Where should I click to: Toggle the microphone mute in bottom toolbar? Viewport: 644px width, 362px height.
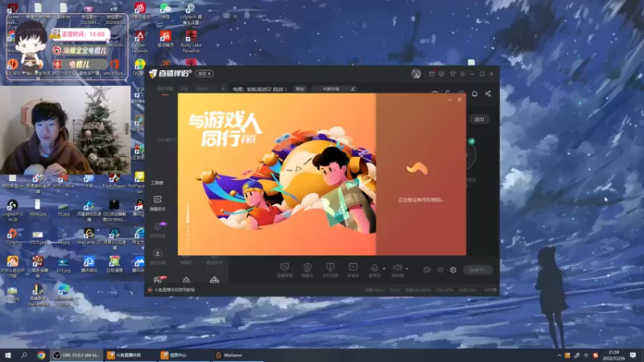point(374,268)
